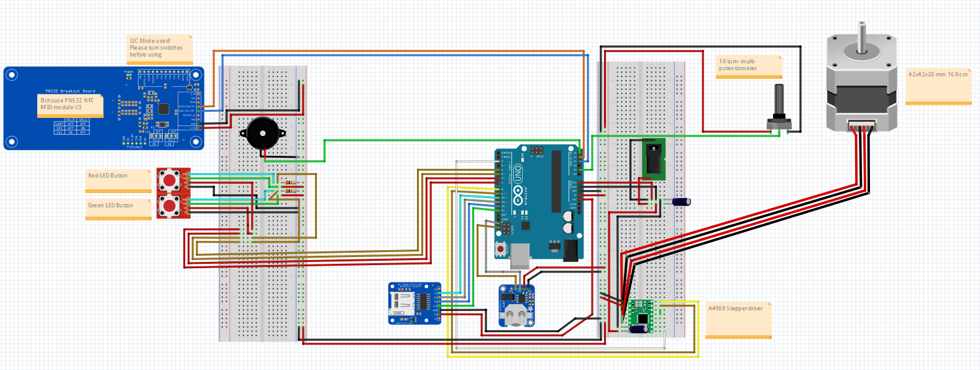This screenshot has width=980, height=370.
Task: Click the main chip on the PN532 board
Action: pos(163,109)
